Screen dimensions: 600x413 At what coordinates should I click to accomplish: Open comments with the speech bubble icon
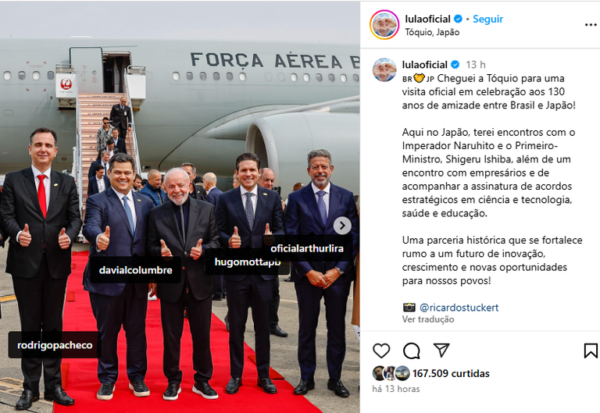[x=411, y=351]
